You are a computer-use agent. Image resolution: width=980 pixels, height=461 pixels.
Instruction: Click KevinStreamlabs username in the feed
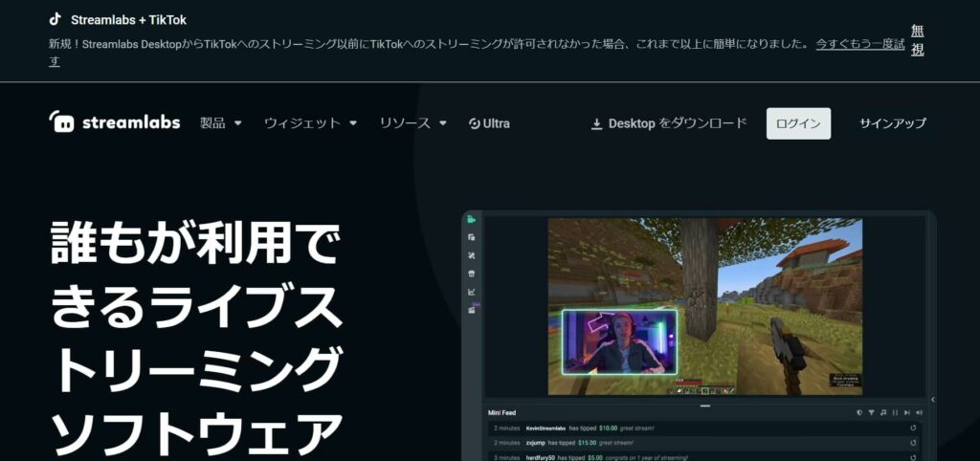[x=546, y=428]
